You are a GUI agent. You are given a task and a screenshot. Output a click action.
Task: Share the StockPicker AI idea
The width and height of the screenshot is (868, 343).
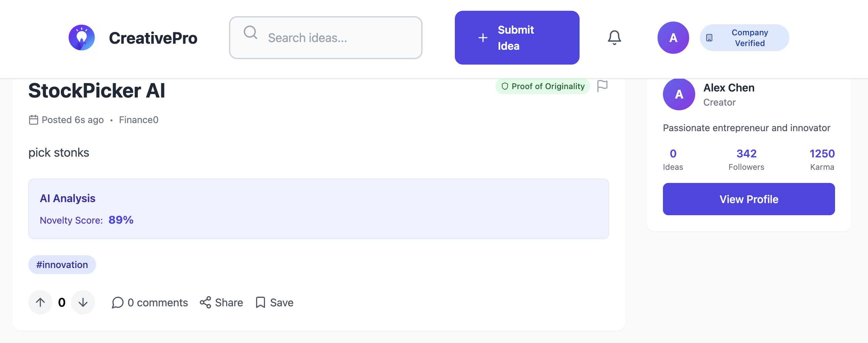pos(222,302)
